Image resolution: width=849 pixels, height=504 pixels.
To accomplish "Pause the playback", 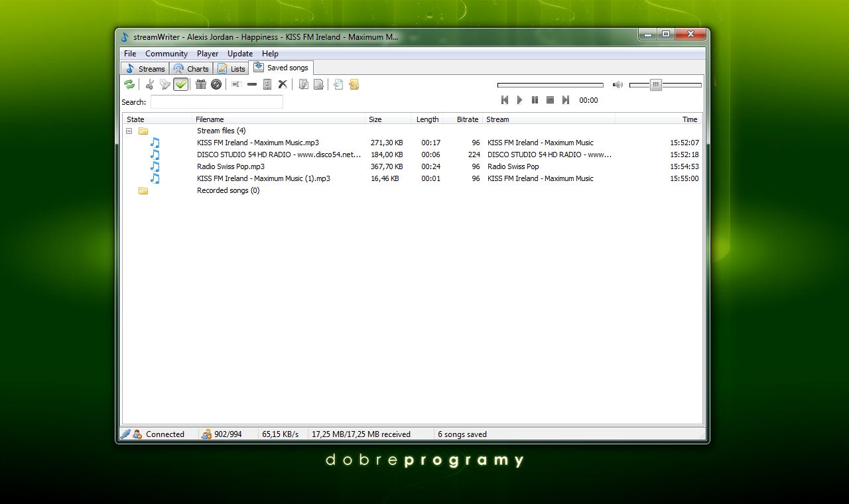I will (x=535, y=100).
